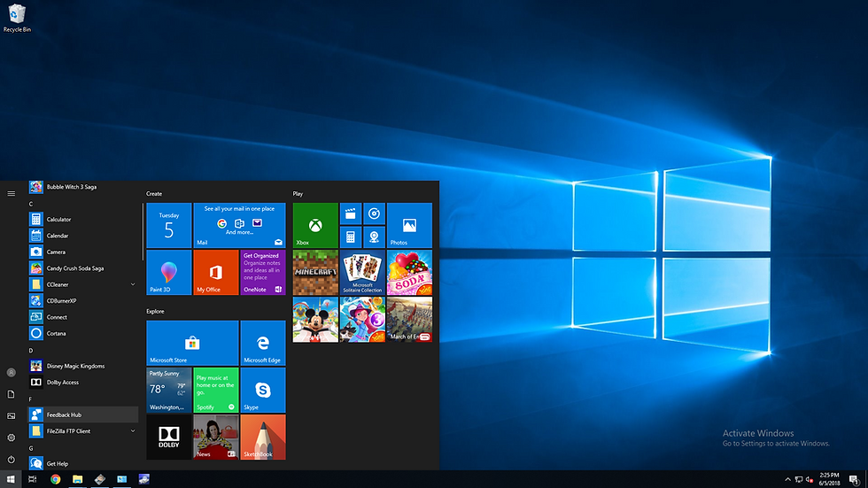Launch Google Chrome from the taskbar
868x488 pixels.
[x=55, y=479]
